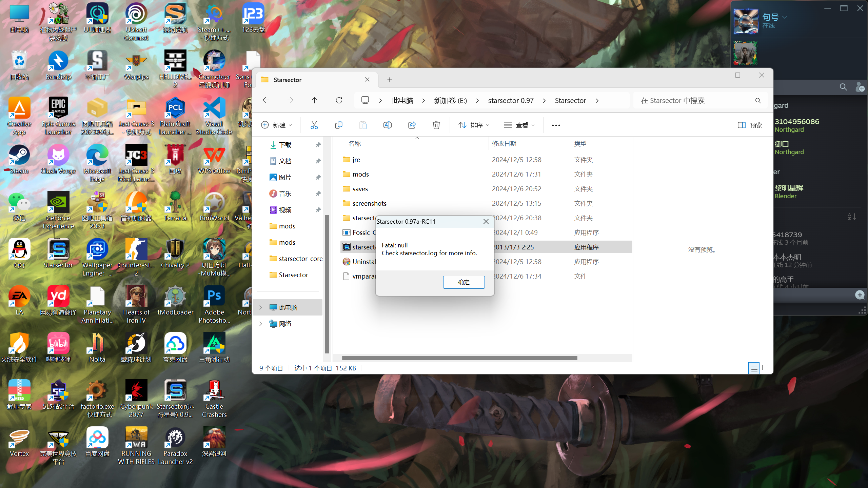Screen dimensions: 868x488
Task: Toggle the 预览 preview pane button
Action: point(750,125)
